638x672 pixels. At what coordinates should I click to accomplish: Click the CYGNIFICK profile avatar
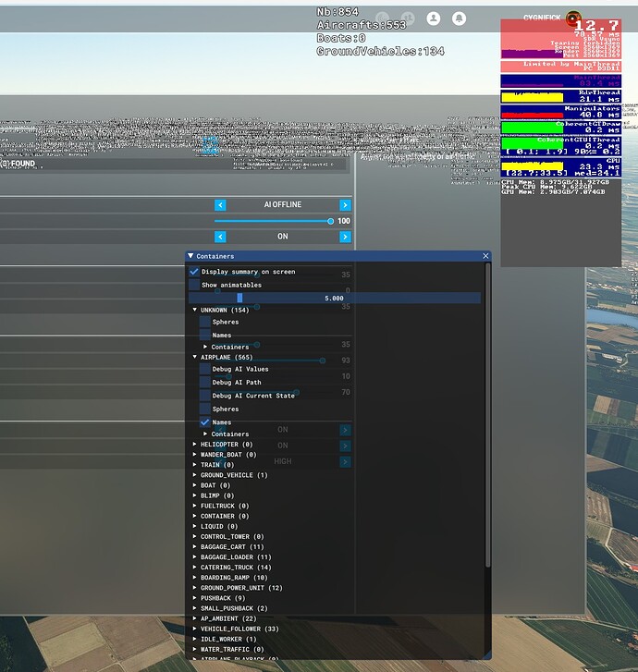click(x=573, y=18)
